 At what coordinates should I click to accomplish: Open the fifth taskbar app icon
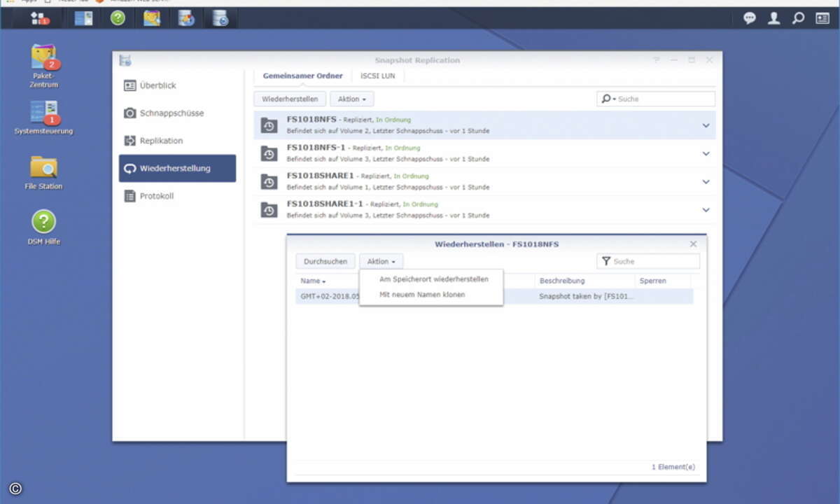pos(186,18)
